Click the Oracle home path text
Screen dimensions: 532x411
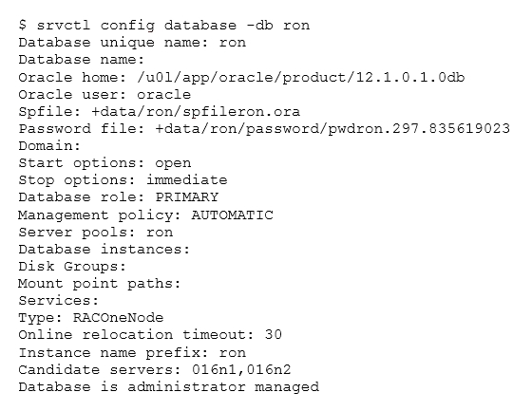300,78
